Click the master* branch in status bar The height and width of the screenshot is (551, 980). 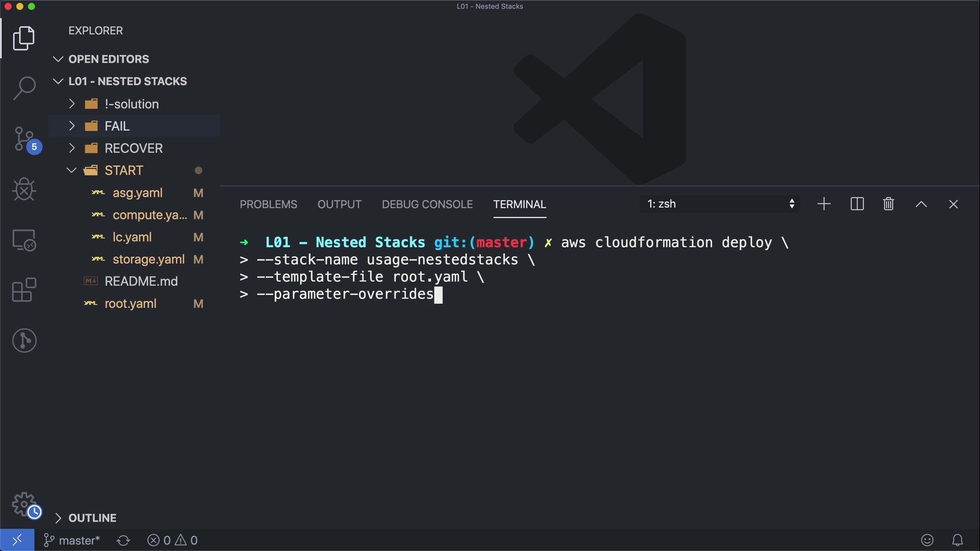pyautogui.click(x=72, y=540)
